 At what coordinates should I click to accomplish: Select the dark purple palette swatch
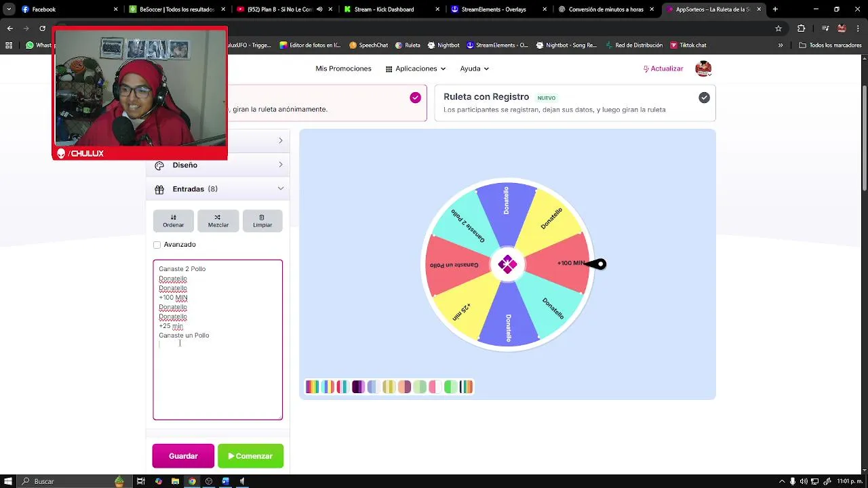(x=358, y=387)
